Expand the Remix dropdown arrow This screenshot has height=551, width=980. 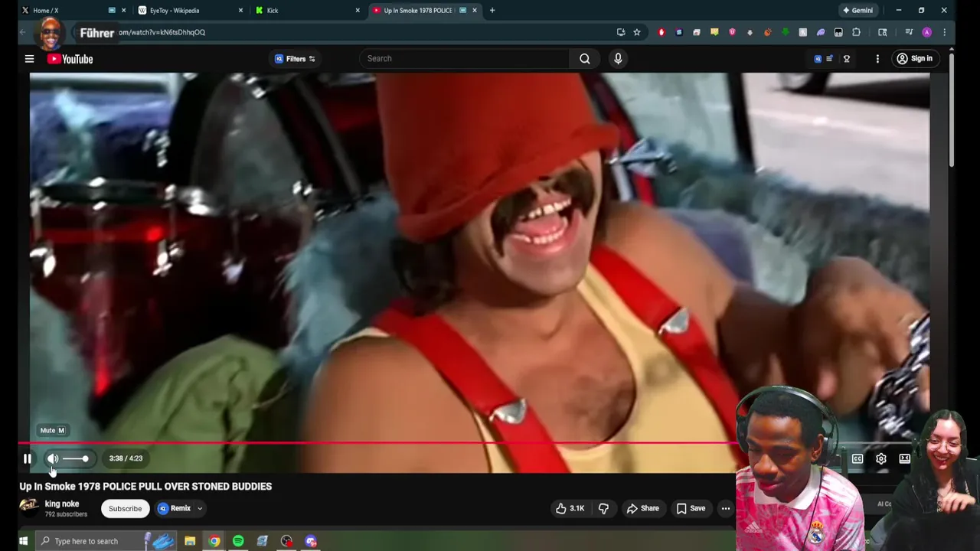coord(200,508)
